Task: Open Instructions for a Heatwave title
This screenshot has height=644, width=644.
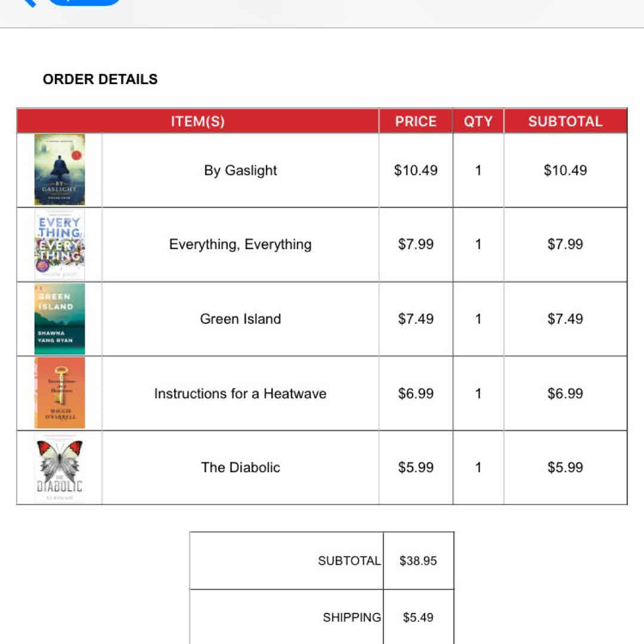Action: (240, 394)
